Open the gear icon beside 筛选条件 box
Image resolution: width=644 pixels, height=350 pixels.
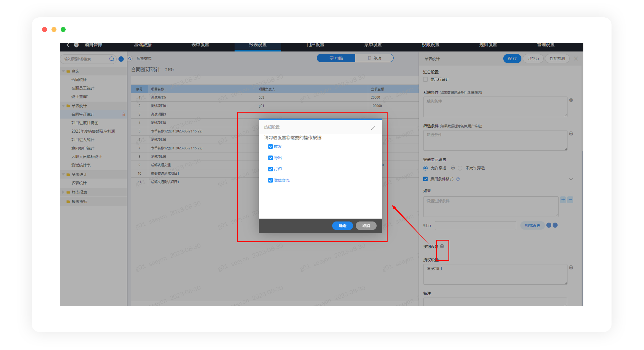point(571,134)
